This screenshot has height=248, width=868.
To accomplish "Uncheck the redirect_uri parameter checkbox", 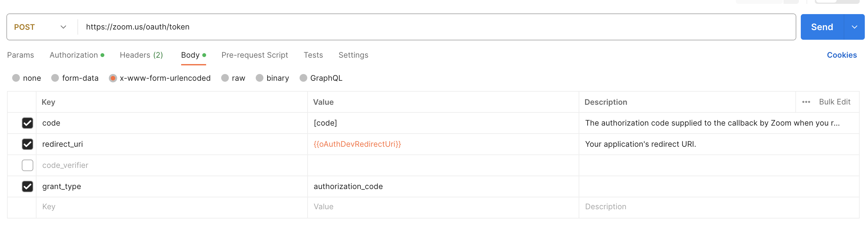I will pos(27,144).
